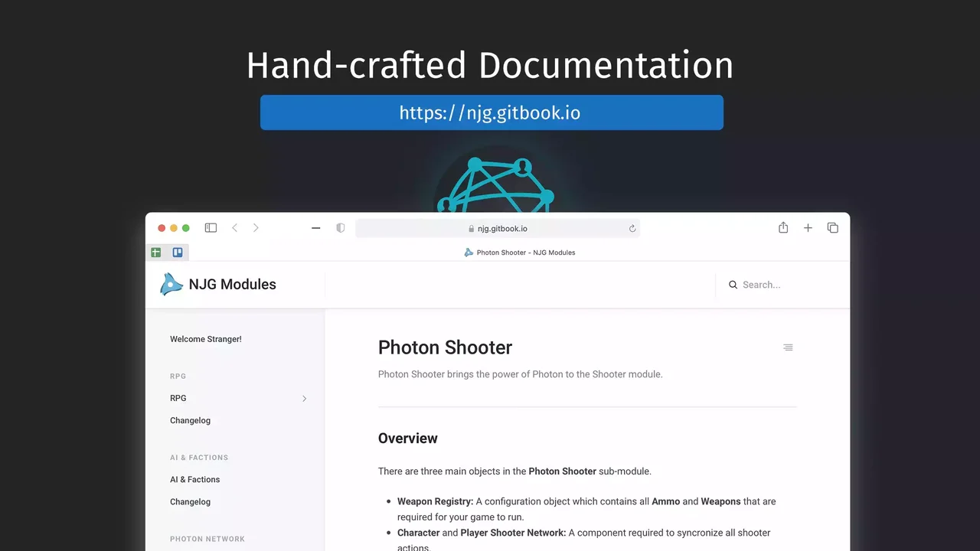Click the Character and Player Shooter Network text

[482, 533]
